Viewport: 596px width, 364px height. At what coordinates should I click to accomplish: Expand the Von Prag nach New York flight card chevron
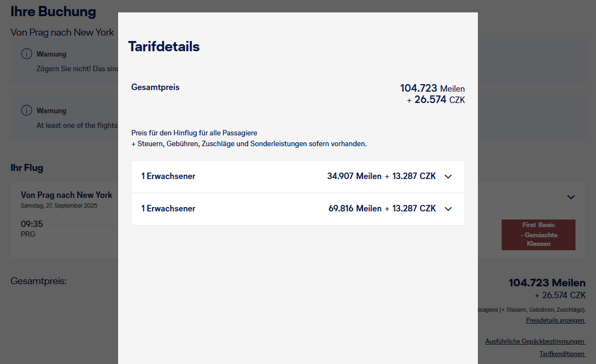point(571,197)
